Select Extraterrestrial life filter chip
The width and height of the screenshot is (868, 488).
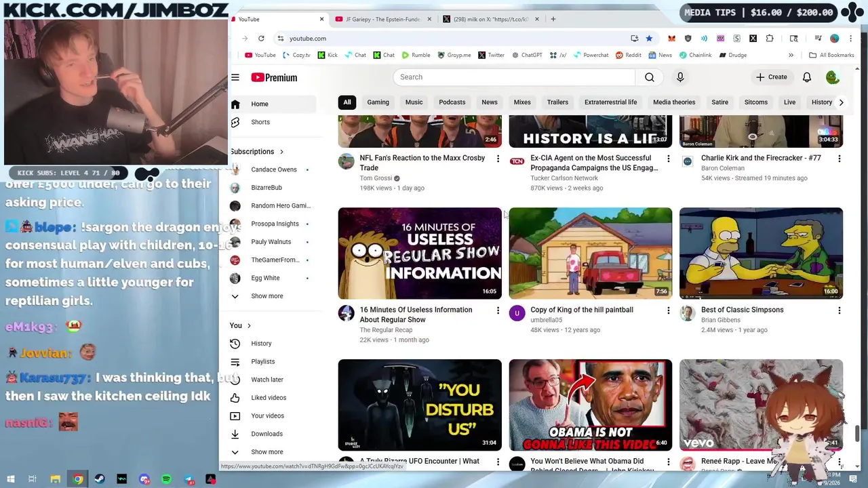611,102
